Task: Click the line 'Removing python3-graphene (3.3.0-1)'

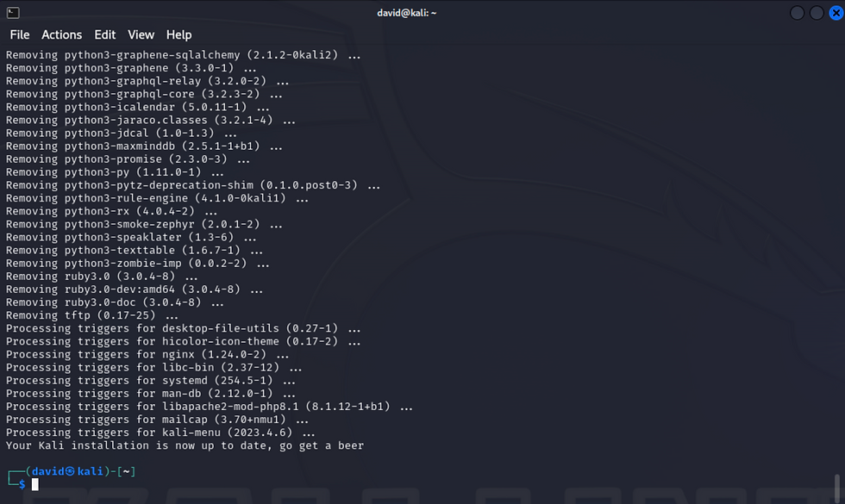Action: (131, 68)
